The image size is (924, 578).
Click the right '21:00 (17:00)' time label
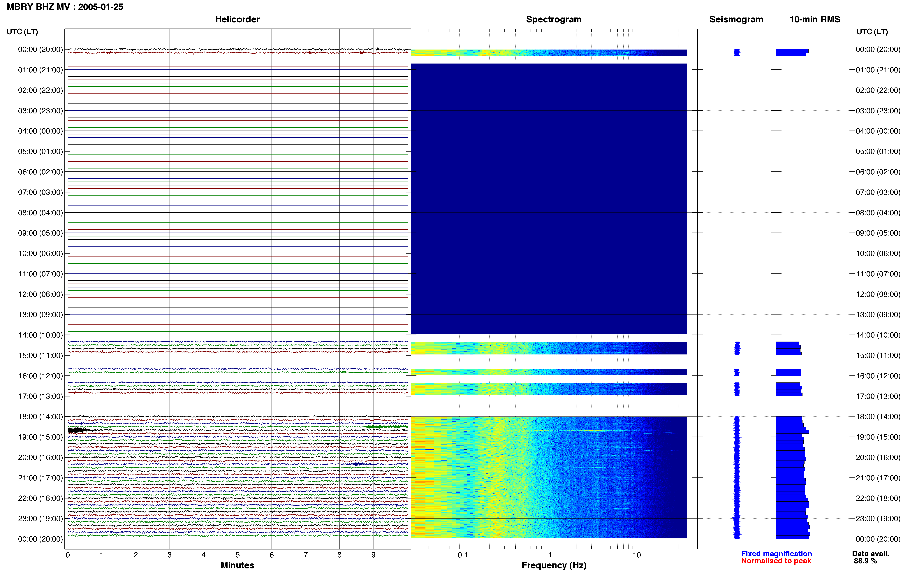(878, 478)
